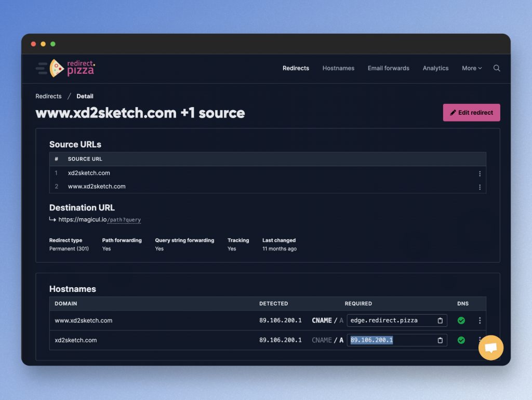Click bold A record label in xd2sketch.com row
The image size is (532, 400).
pos(341,340)
